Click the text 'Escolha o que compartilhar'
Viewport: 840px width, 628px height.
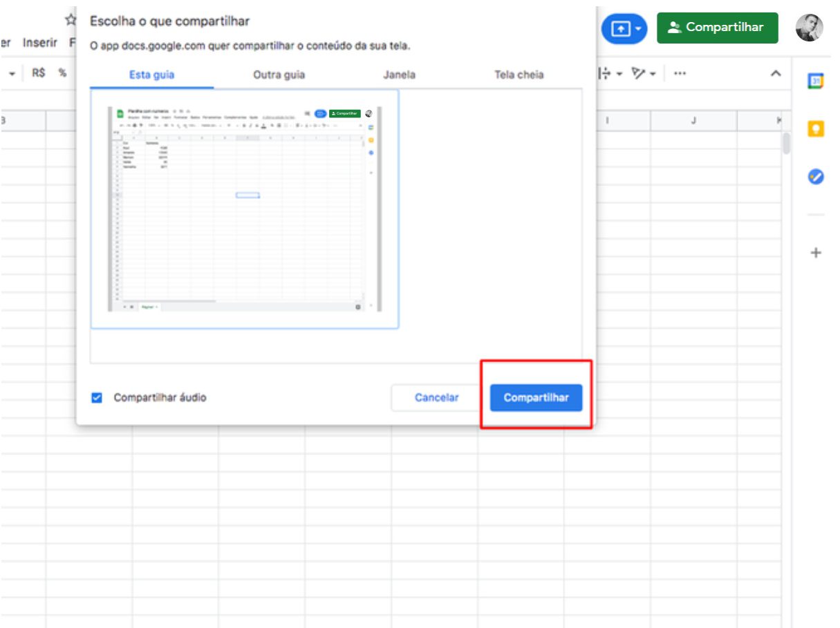click(170, 21)
